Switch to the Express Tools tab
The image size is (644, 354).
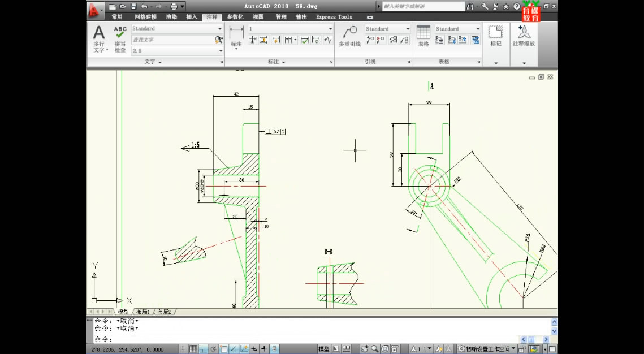(x=334, y=17)
